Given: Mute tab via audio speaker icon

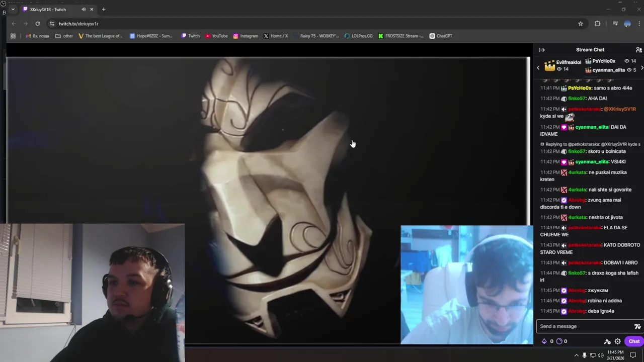Looking at the screenshot, I should [x=84, y=9].
